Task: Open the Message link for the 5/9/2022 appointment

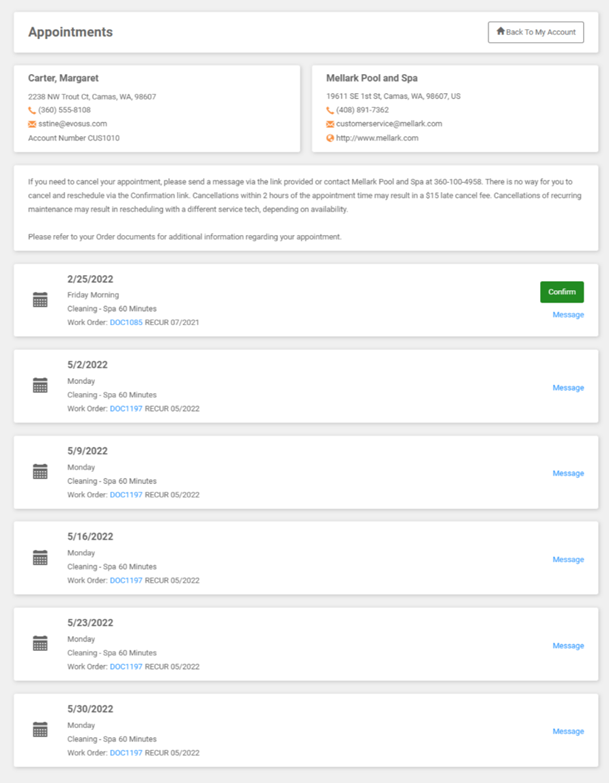Action: (x=568, y=474)
